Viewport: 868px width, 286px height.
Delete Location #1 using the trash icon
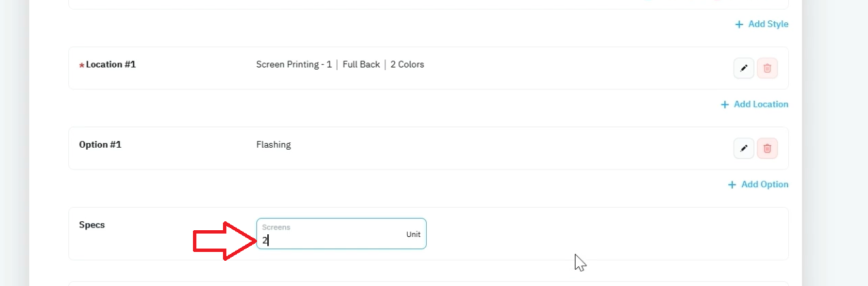click(x=767, y=68)
